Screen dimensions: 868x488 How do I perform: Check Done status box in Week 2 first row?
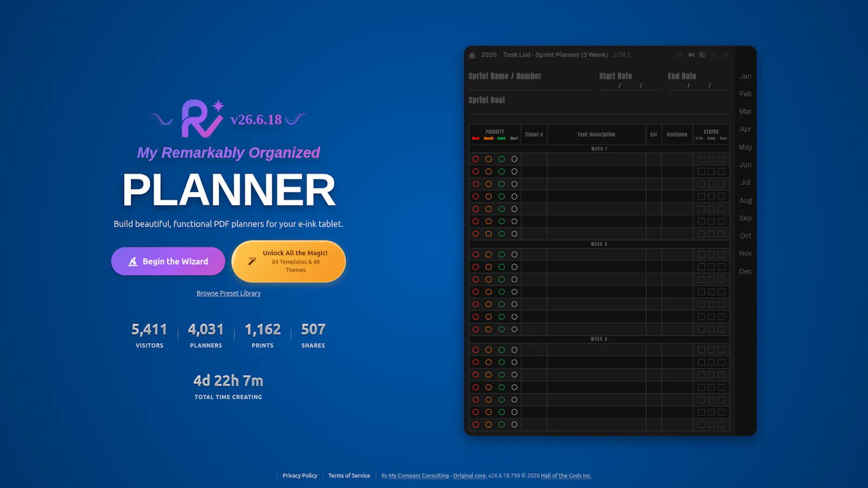[722, 254]
